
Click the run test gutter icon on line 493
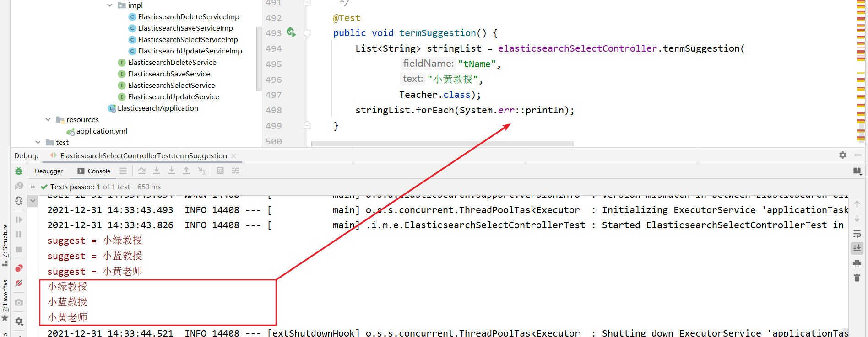291,32
